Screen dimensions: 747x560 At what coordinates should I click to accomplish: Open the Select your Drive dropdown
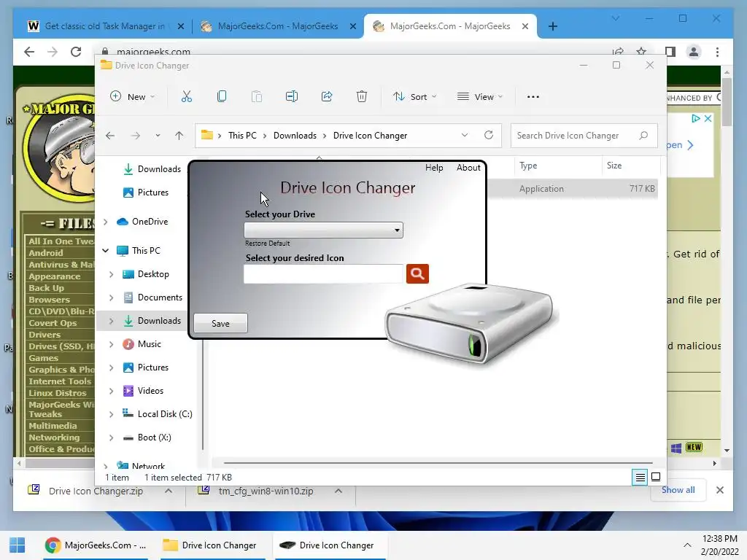tap(323, 230)
